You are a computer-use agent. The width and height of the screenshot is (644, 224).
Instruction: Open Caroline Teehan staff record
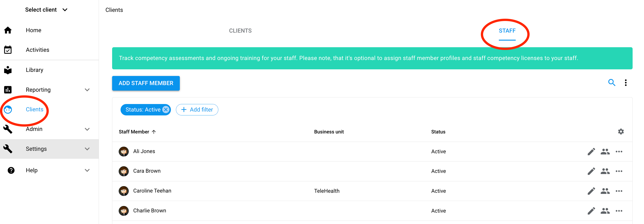tap(152, 191)
